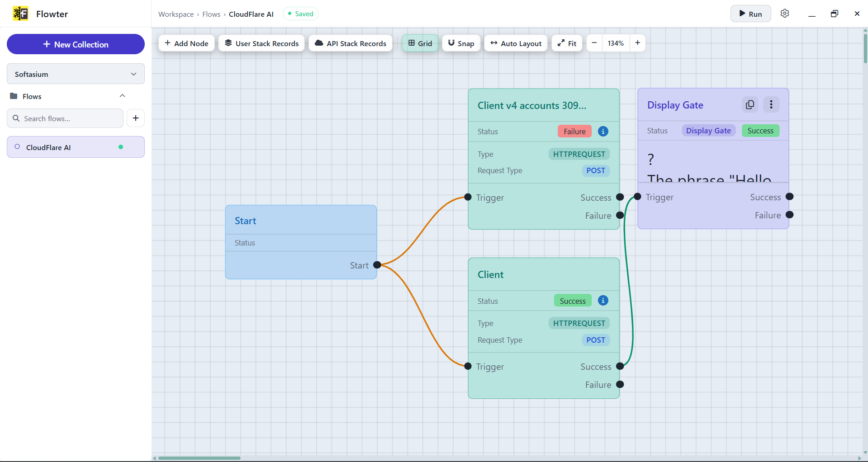Click Client node Trigger port

[468, 366]
